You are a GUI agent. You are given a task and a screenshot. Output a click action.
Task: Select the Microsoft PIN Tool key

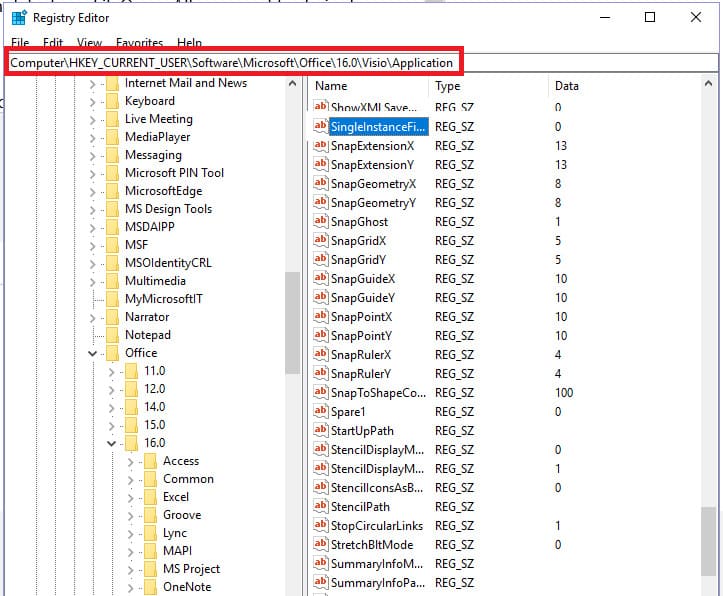point(174,173)
